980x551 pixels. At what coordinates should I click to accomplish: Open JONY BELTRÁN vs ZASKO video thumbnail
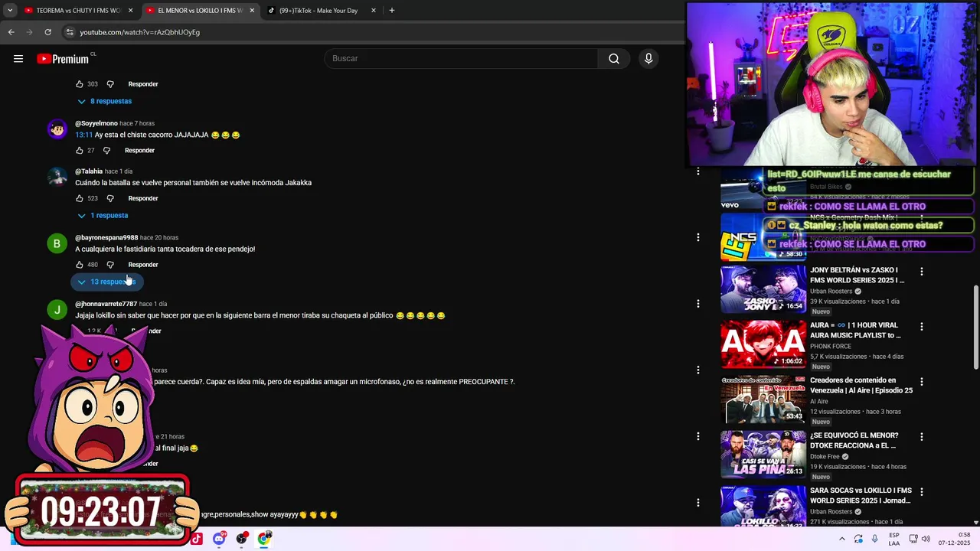click(763, 289)
